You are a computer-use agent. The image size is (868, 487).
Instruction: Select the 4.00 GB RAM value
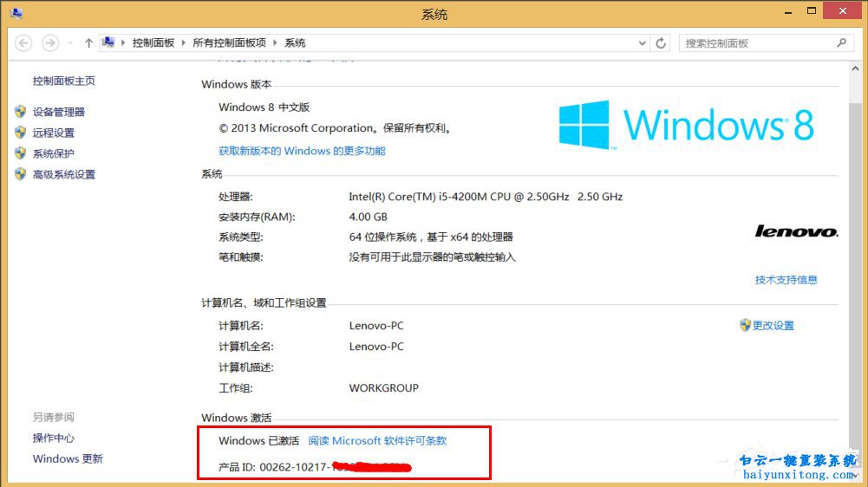pyautogui.click(x=369, y=217)
